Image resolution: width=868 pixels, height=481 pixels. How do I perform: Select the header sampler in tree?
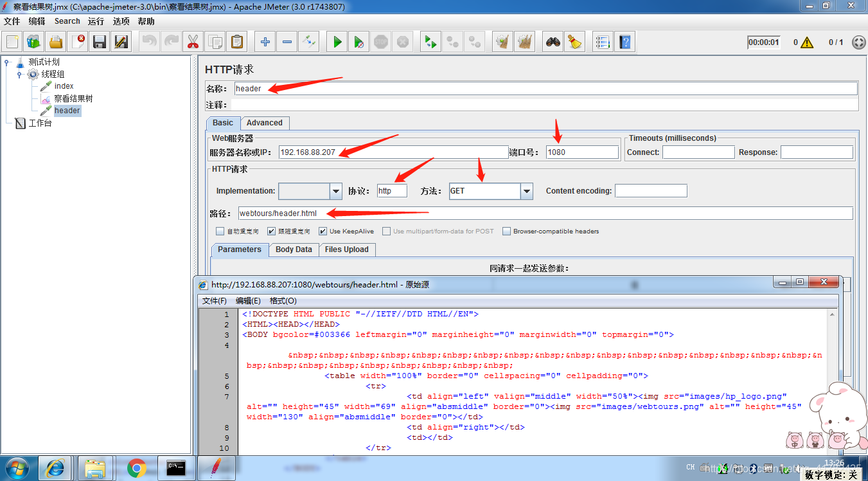pyautogui.click(x=67, y=111)
